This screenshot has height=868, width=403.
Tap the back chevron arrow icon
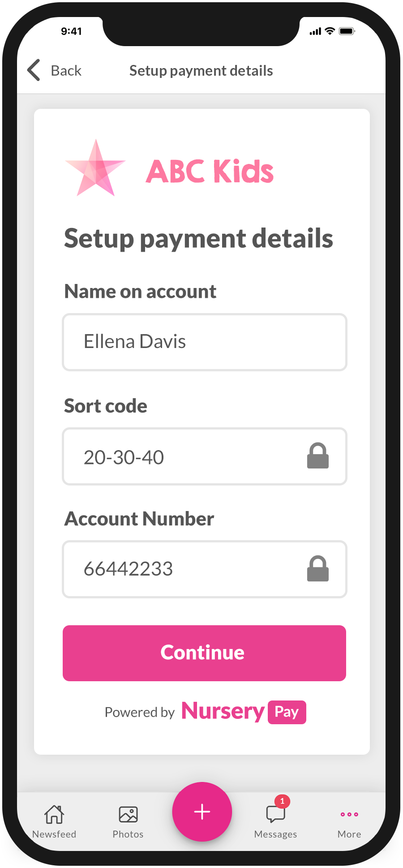click(x=34, y=70)
